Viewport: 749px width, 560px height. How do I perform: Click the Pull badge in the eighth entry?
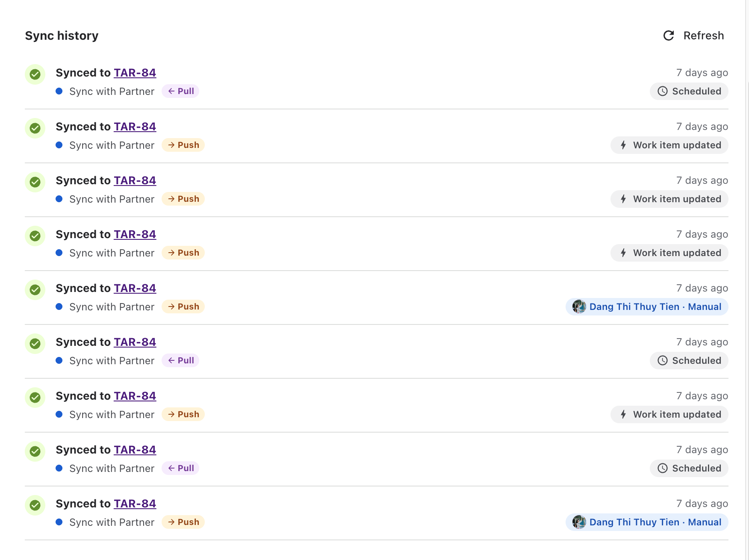pos(180,468)
